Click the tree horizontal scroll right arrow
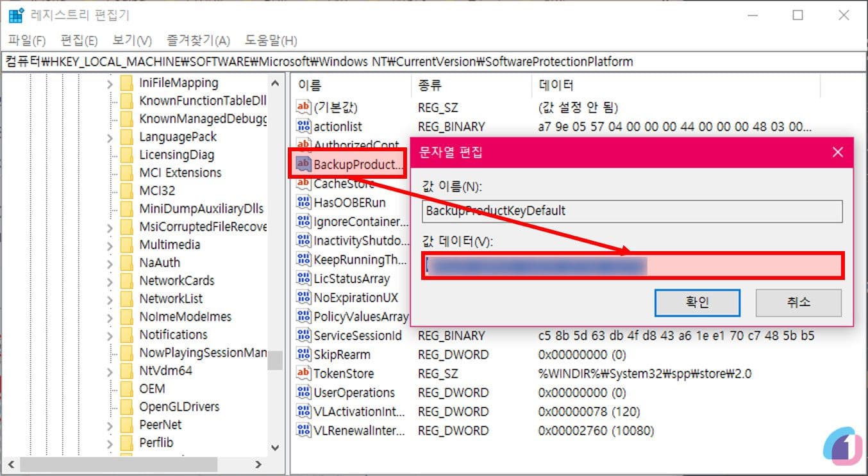 (x=258, y=464)
